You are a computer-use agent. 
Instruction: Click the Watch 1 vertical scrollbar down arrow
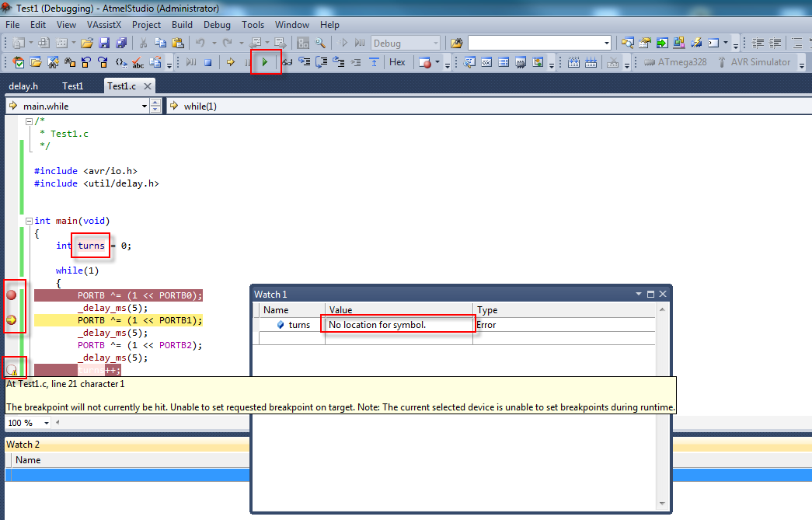[662, 503]
